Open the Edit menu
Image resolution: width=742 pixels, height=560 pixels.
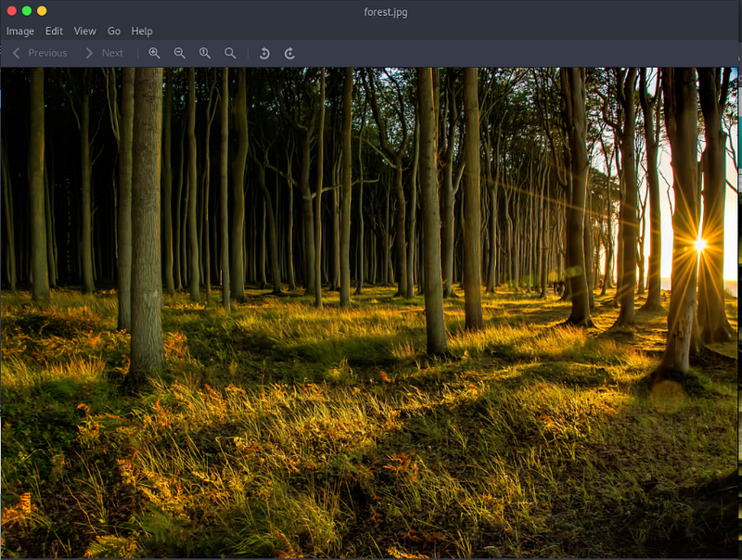[x=54, y=31]
